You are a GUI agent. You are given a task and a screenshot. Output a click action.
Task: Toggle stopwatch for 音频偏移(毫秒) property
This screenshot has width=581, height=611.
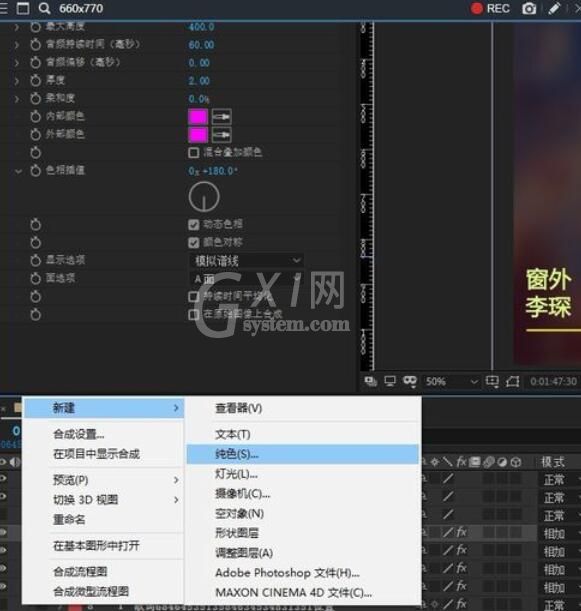pyautogui.click(x=35, y=63)
